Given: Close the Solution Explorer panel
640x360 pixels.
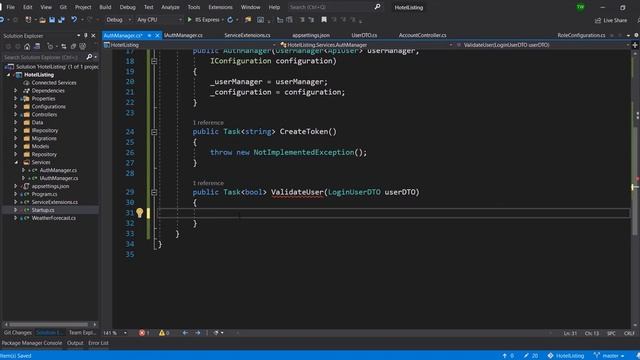Looking at the screenshot, I should coord(93,36).
